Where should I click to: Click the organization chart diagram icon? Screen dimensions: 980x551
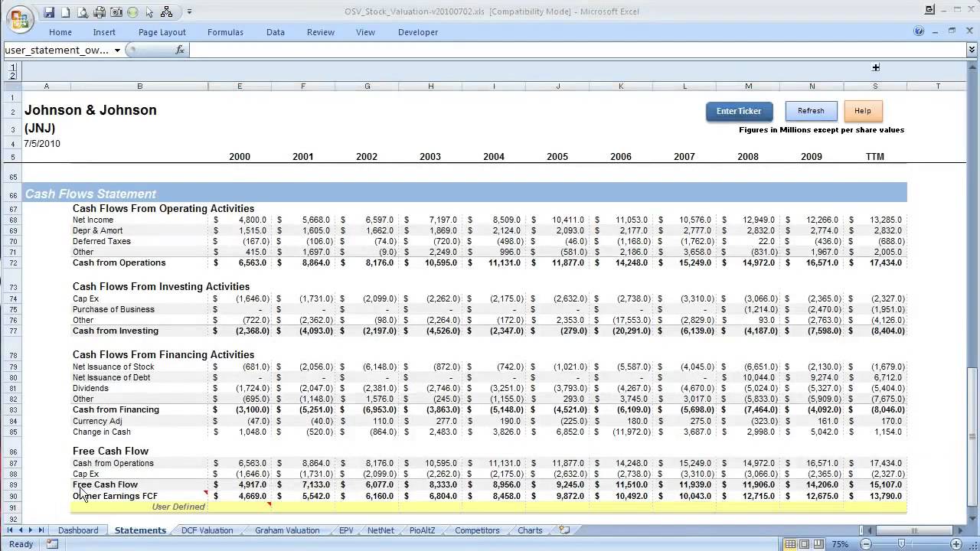(167, 12)
